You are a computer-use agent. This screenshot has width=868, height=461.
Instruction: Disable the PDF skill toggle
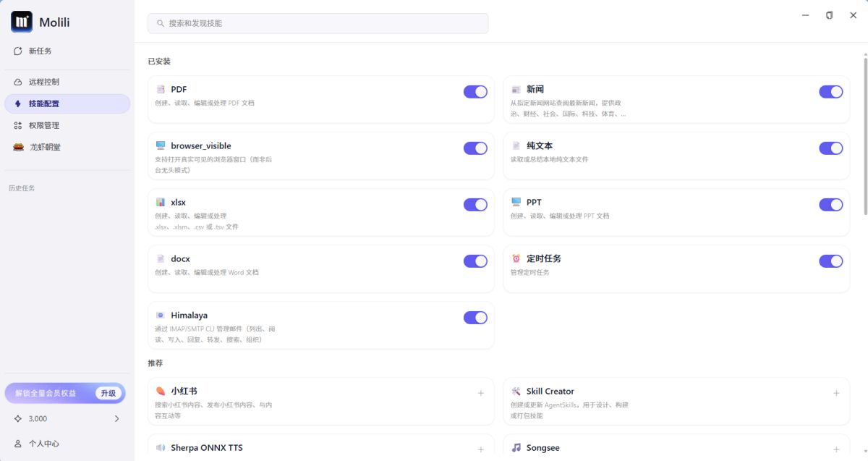475,92
